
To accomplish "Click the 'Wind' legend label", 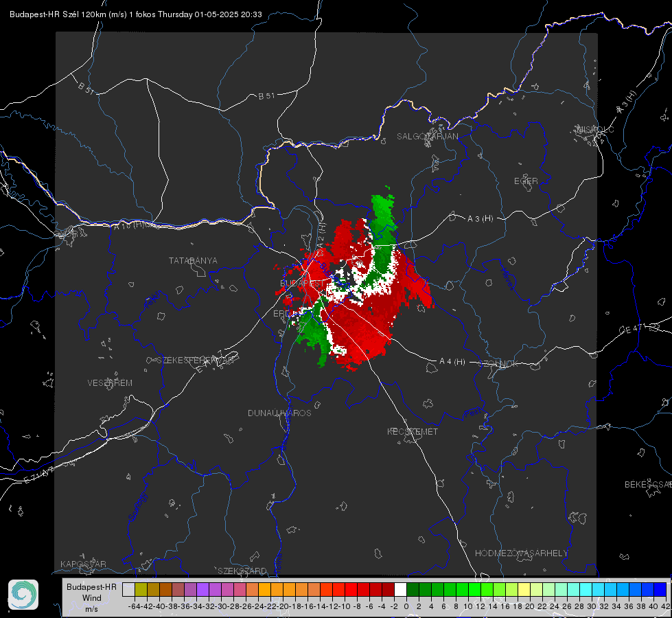I will (x=92, y=598).
